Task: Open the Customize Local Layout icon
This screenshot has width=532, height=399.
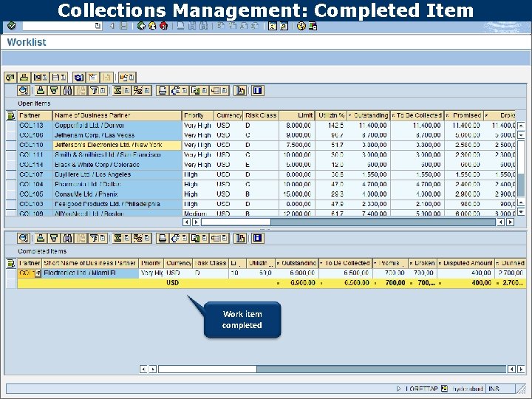Action: point(313,26)
